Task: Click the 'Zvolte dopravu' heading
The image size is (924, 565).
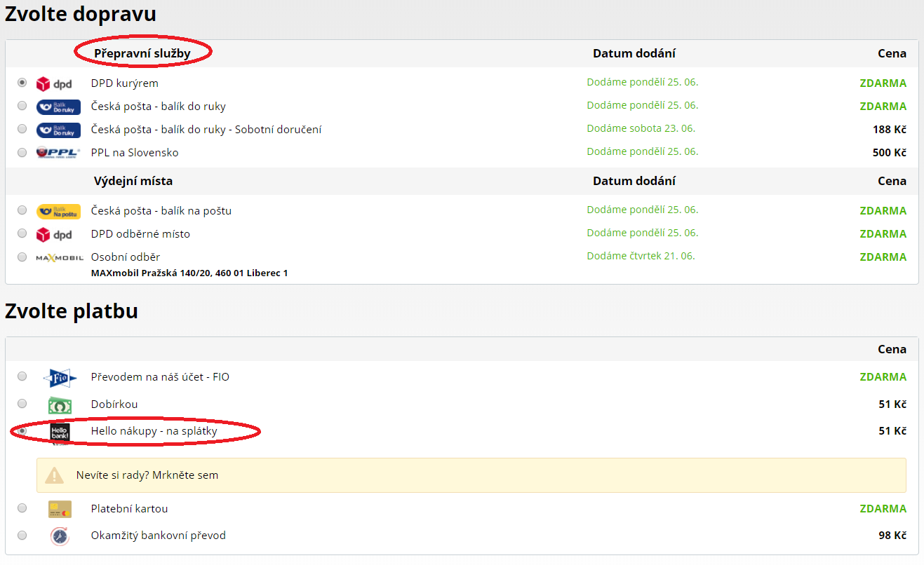Action: coord(81,14)
